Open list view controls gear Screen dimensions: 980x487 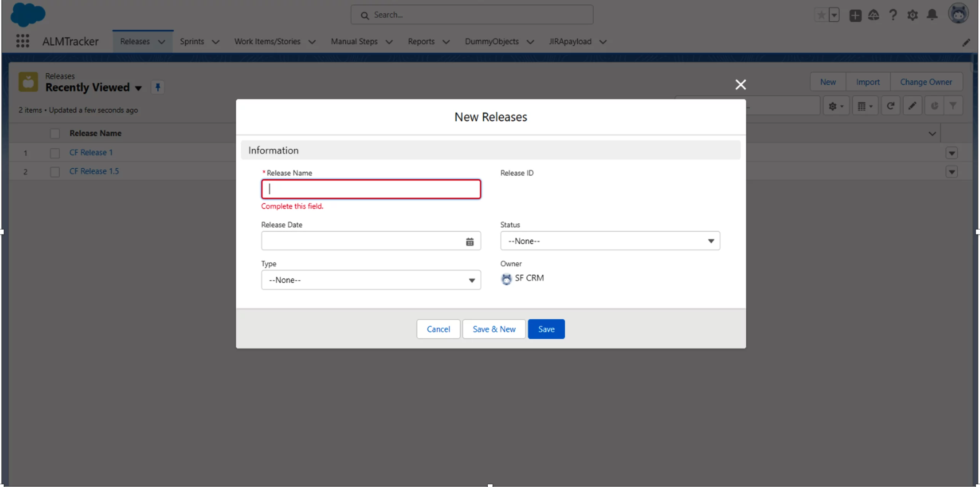(x=836, y=106)
